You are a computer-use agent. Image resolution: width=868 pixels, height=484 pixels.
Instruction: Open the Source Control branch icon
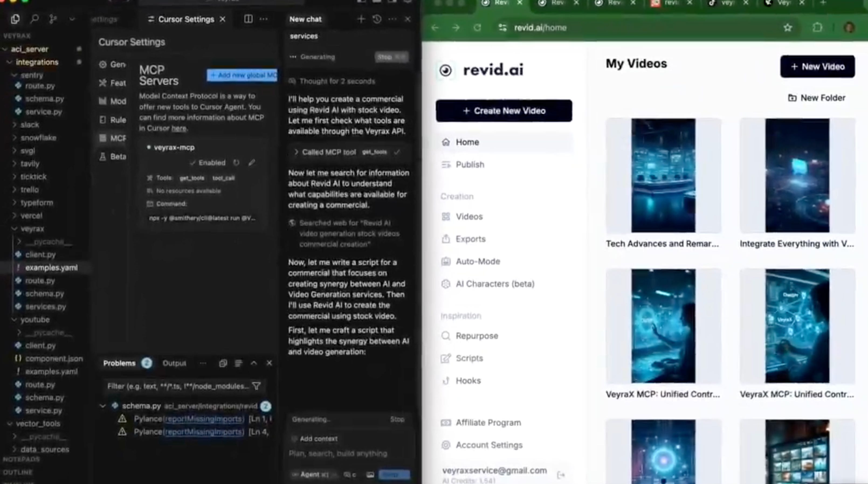pos(53,19)
